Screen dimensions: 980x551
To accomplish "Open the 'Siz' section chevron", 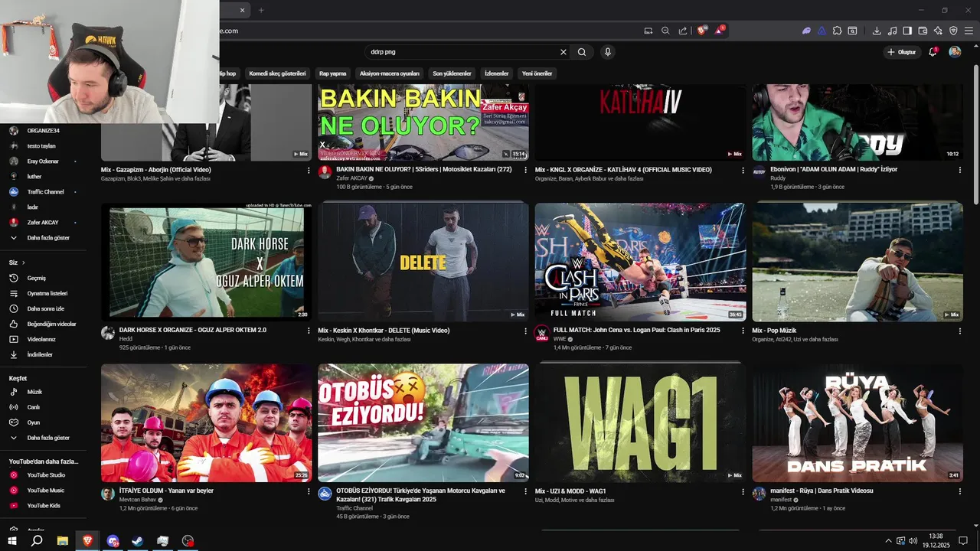I will [x=23, y=262].
